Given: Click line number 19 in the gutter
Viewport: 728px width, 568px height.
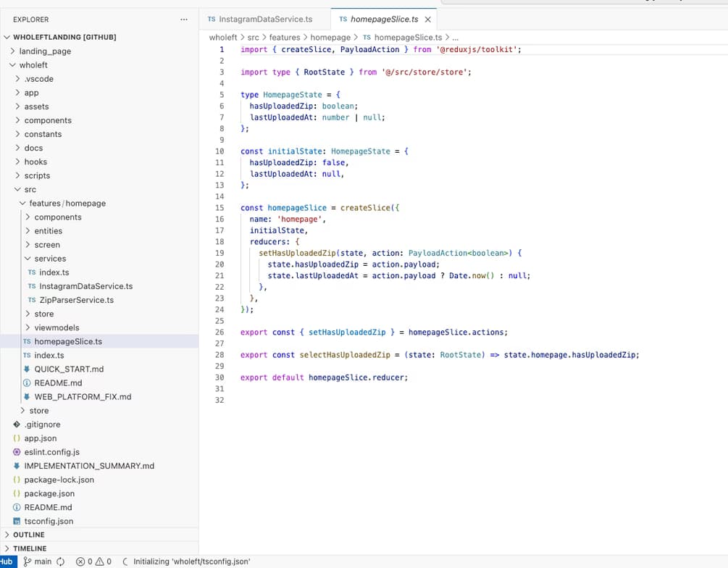Looking at the screenshot, I should click(219, 253).
